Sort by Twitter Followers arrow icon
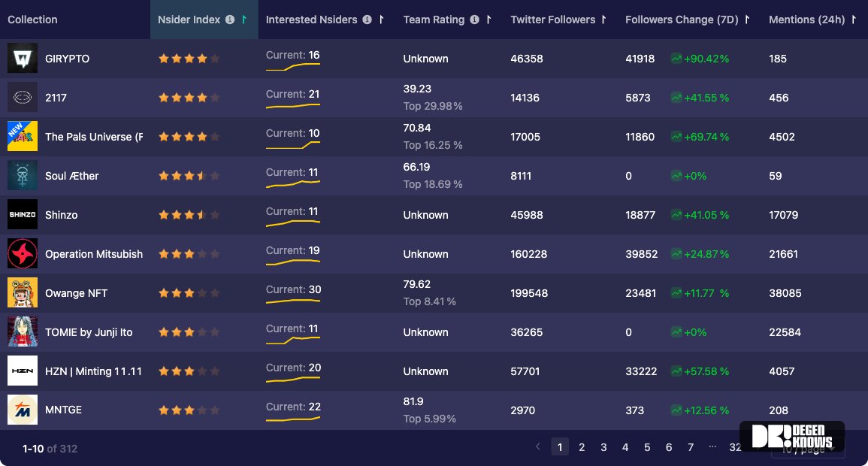Viewport: 868px width, 466px height. click(x=603, y=20)
